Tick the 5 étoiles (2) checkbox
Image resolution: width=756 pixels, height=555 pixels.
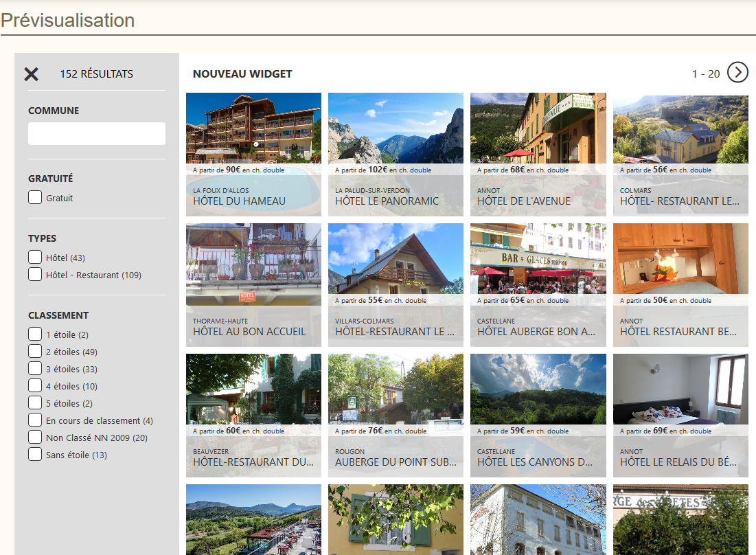[x=35, y=403]
